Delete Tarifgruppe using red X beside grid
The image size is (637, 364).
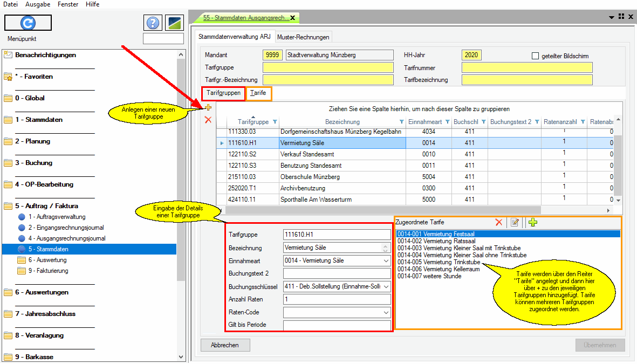[208, 120]
